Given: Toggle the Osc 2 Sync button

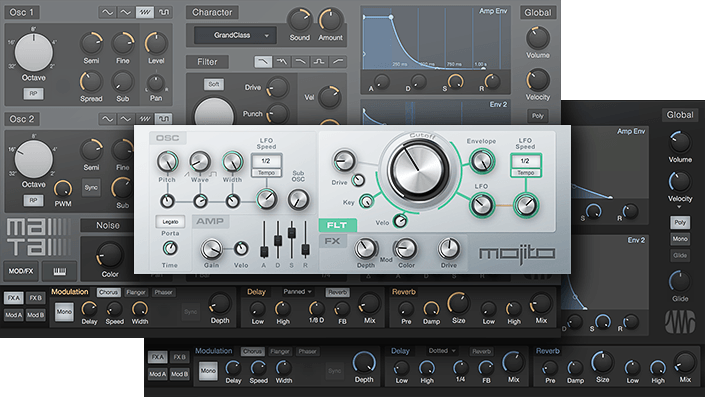Looking at the screenshot, I should 91,187.
